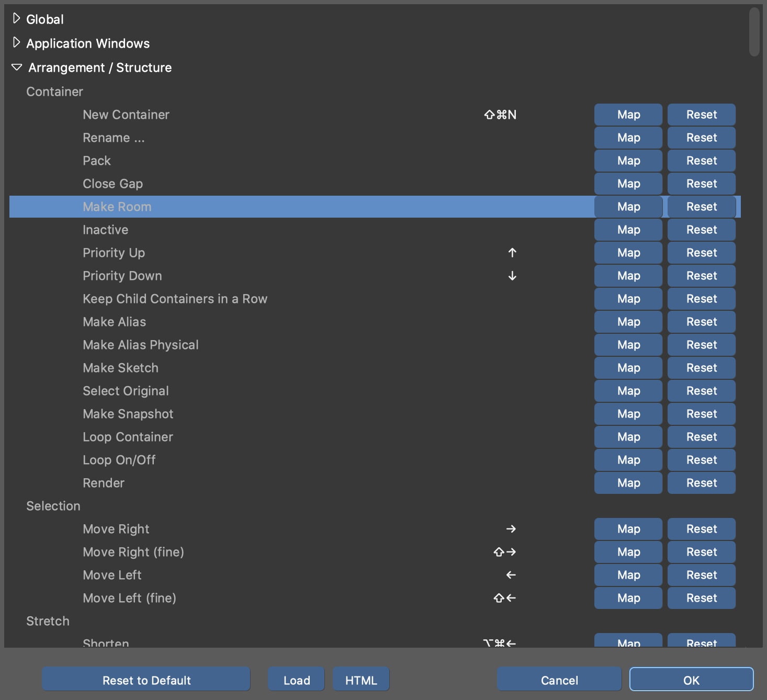Cancel the keyboard shortcuts dialog
This screenshot has height=700, width=767.
[559, 680]
